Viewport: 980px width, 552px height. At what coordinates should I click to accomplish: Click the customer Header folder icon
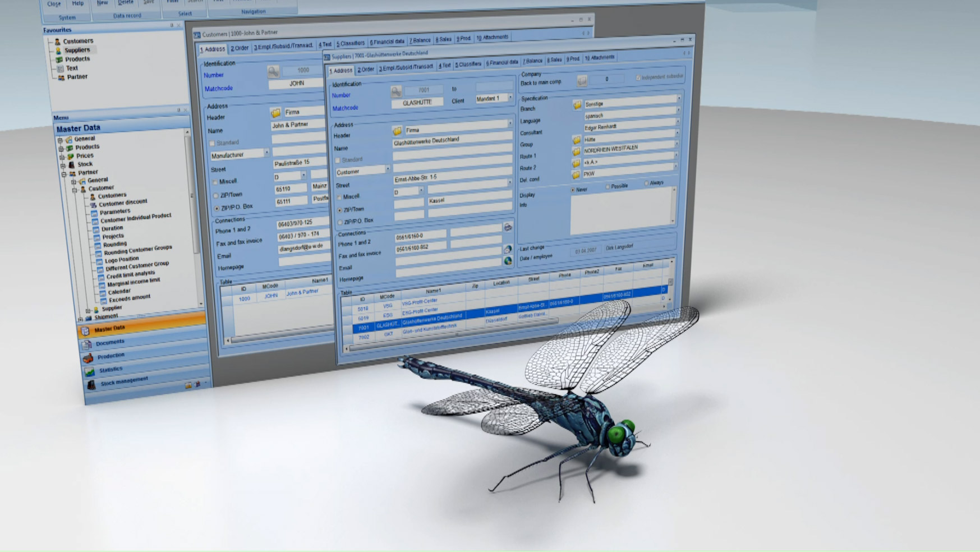click(275, 113)
